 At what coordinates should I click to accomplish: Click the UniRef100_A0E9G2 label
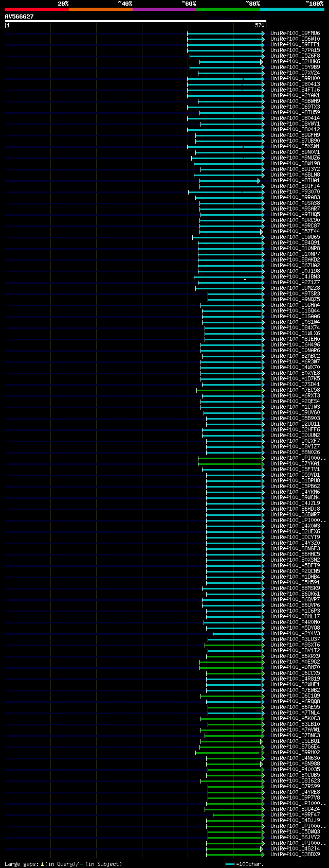point(295,662)
